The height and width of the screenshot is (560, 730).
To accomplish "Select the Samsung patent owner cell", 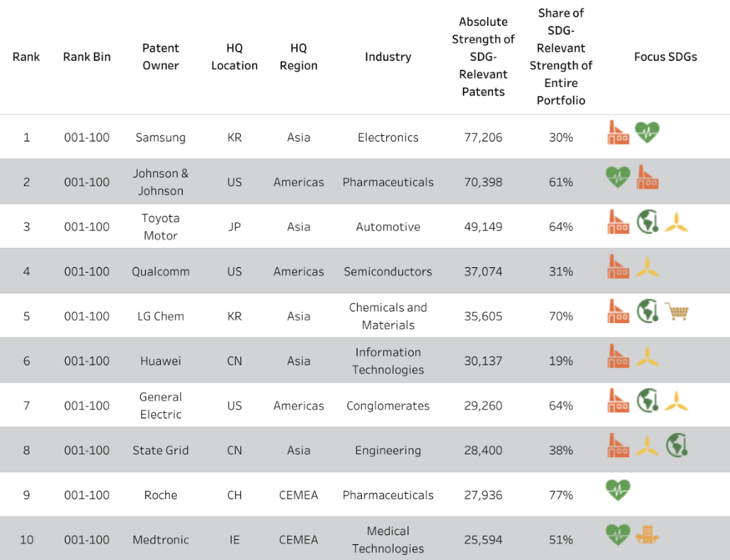I will point(161,138).
